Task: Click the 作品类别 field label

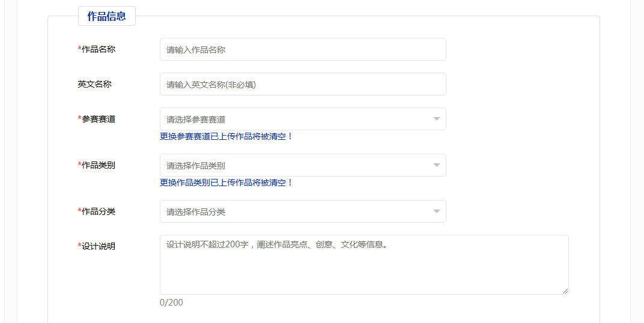Action: click(x=98, y=165)
